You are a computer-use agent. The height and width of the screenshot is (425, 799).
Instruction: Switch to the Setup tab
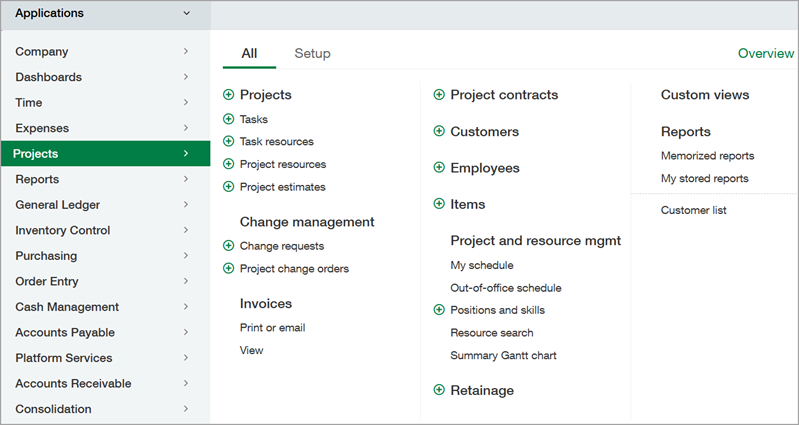click(312, 53)
